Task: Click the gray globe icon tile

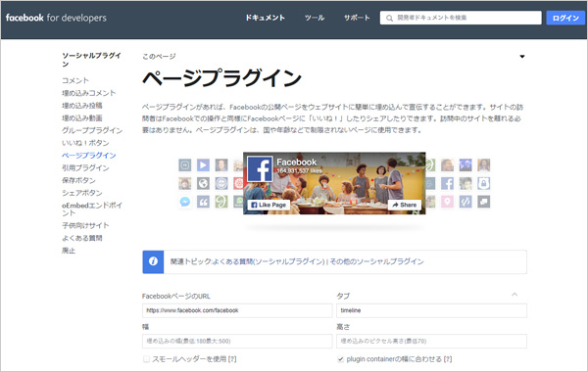Action: coord(203,183)
